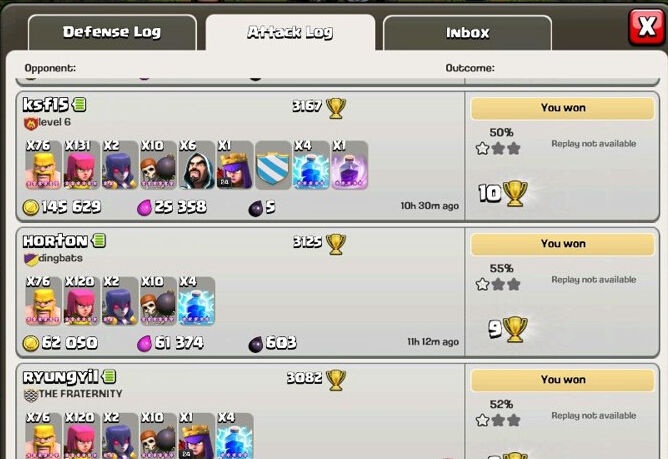The height and width of the screenshot is (459, 668).
Task: Click the Wall Breaker icon in HORTON row
Action: (x=158, y=301)
